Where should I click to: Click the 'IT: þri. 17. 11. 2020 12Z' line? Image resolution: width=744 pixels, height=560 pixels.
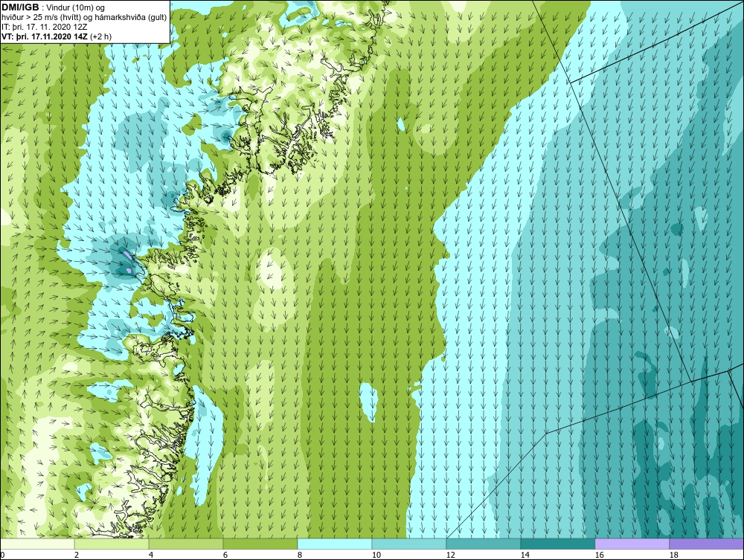click(x=44, y=27)
